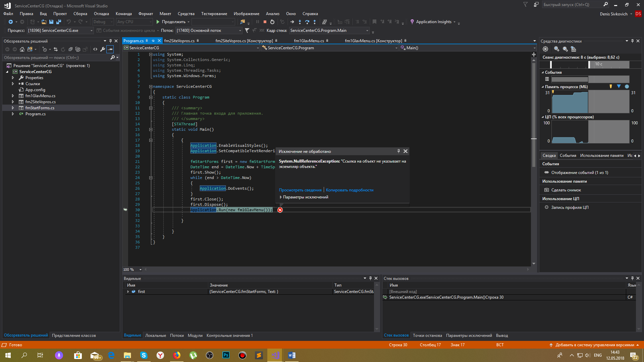
Task: Pin the exception popup window
Action: [398, 151]
